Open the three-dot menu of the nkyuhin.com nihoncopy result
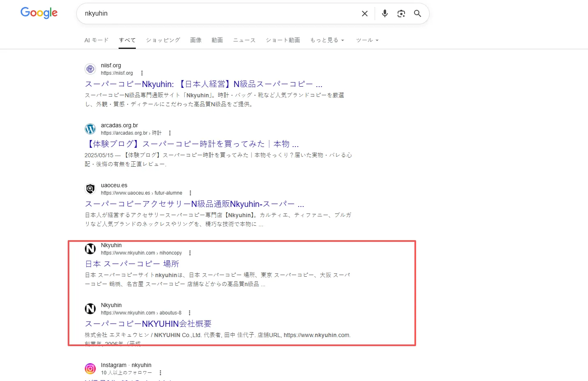The width and height of the screenshot is (588, 381). pyautogui.click(x=190, y=253)
